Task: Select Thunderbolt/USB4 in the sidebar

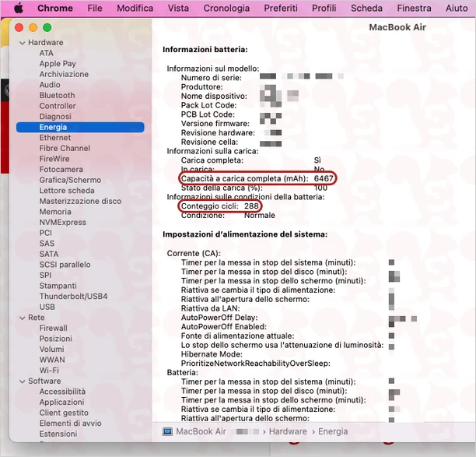Action: tap(73, 297)
